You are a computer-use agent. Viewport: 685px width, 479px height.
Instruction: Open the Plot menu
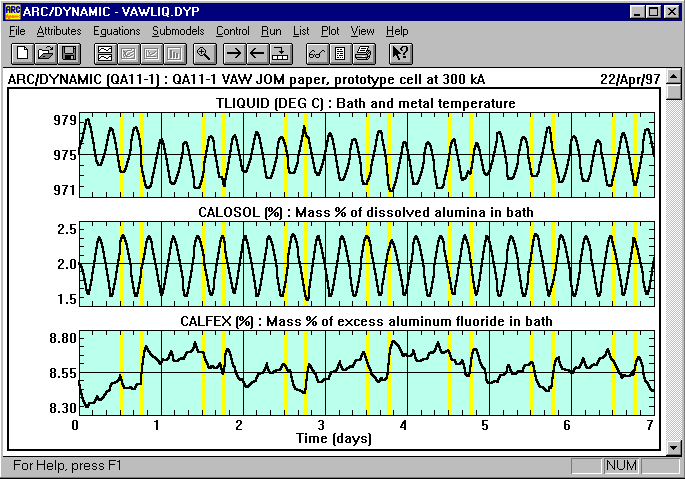tap(328, 31)
